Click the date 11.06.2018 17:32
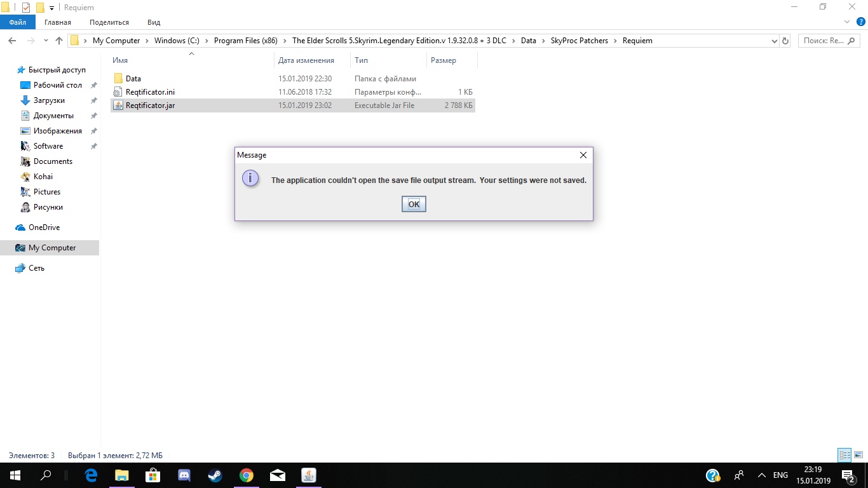Image resolution: width=868 pixels, height=488 pixels. [x=305, y=92]
